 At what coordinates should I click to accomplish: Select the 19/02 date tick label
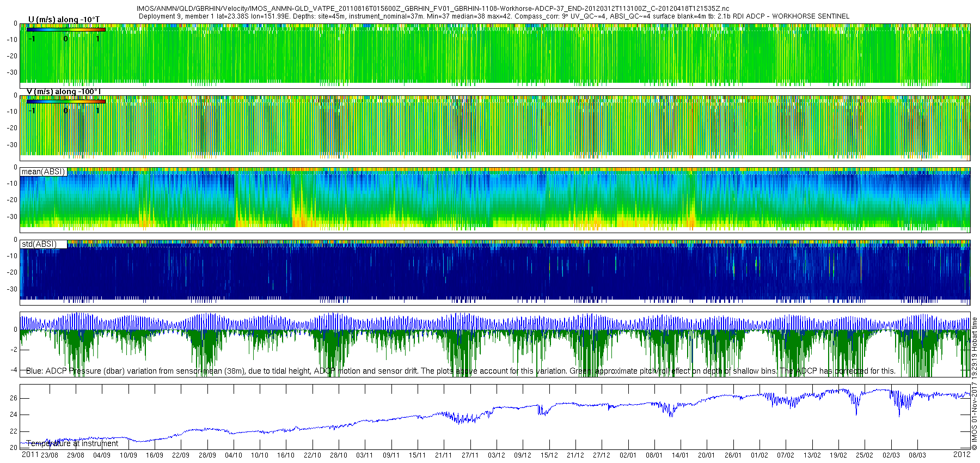click(838, 455)
